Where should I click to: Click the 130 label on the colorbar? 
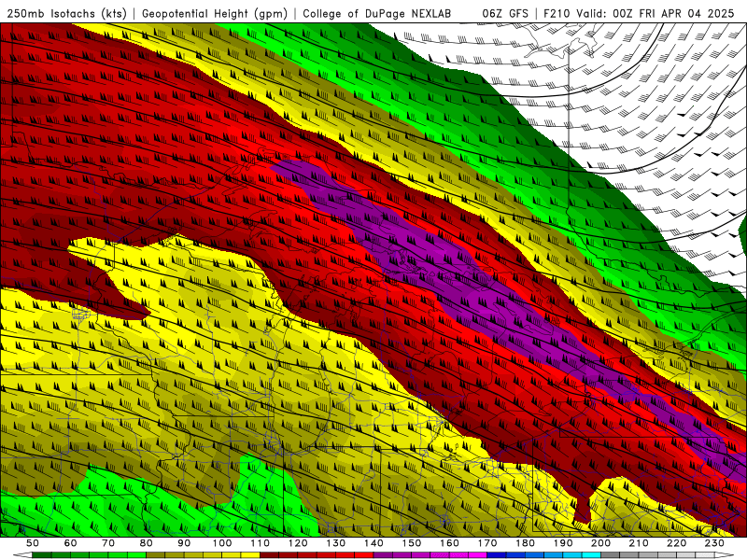coord(335,543)
